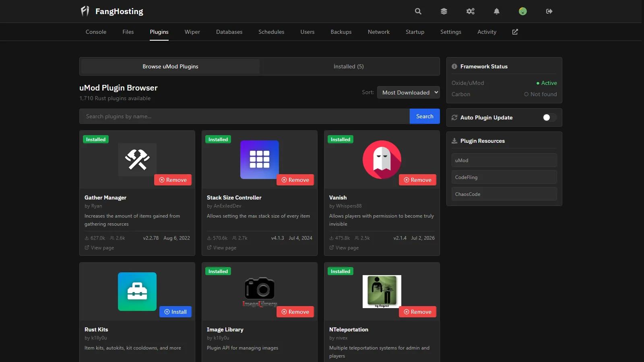
Task: Remove the Image Library plugin
Action: pos(295,312)
